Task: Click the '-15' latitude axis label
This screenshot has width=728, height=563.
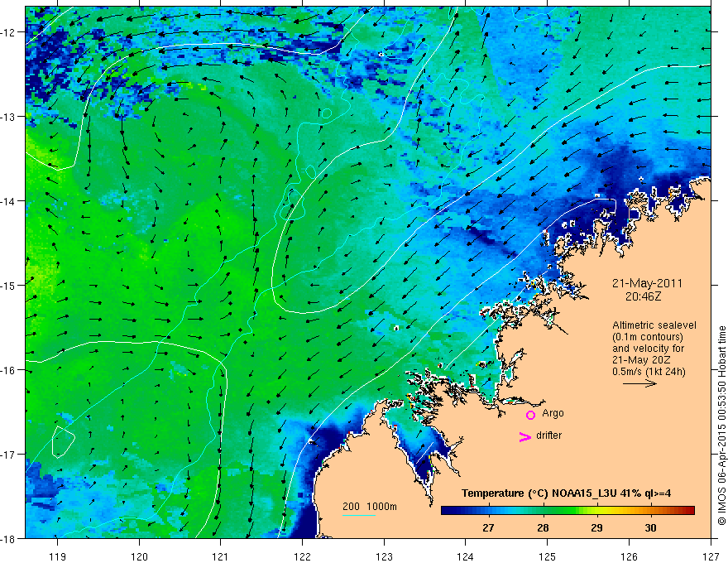Action: [8, 286]
